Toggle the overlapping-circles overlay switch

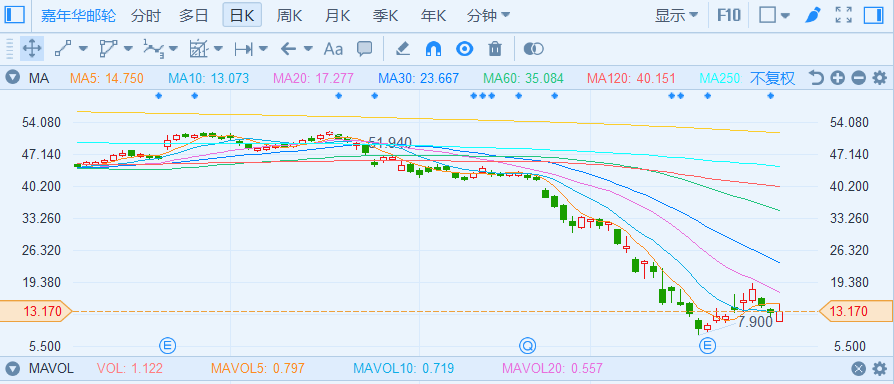pyautogui.click(x=534, y=49)
